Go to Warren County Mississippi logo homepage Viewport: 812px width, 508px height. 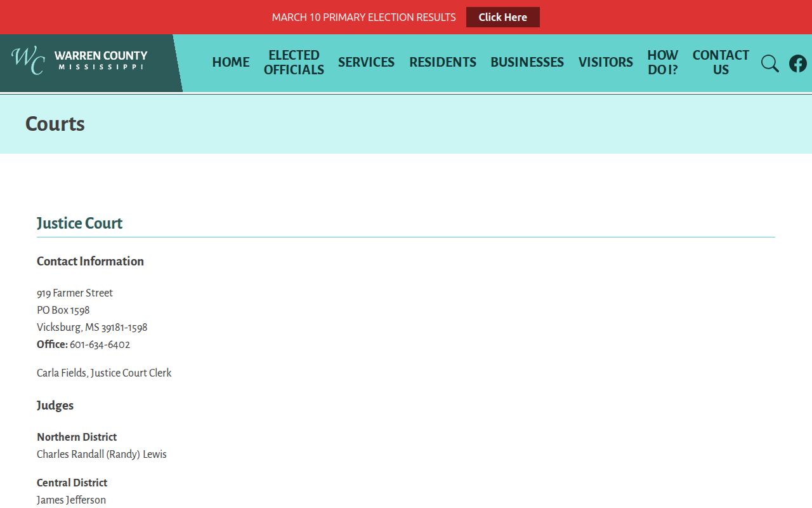79,61
